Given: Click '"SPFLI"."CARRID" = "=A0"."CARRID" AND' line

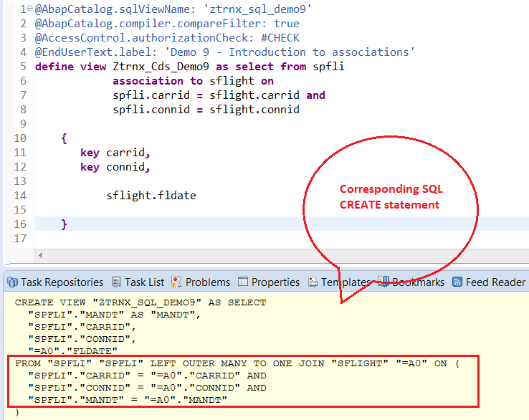Looking at the screenshot, I should coord(147,376).
